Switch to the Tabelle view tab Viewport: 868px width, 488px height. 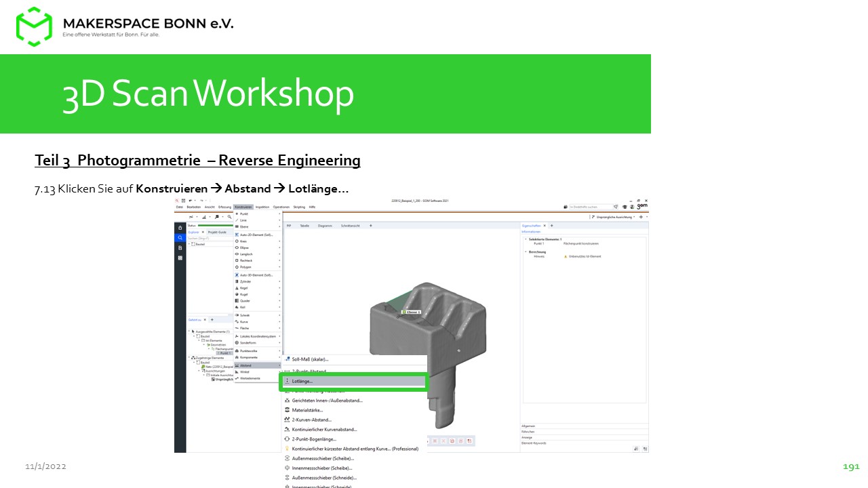[304, 225]
